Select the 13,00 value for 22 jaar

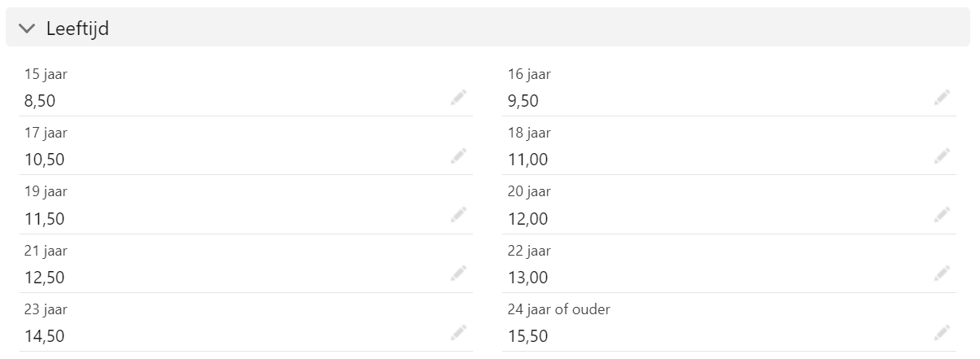[528, 278]
